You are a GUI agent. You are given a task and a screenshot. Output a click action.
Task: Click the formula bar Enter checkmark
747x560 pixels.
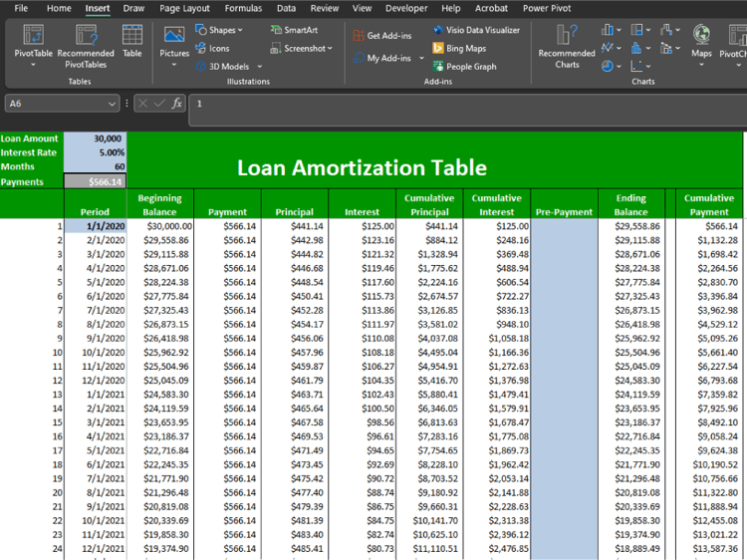click(x=159, y=103)
